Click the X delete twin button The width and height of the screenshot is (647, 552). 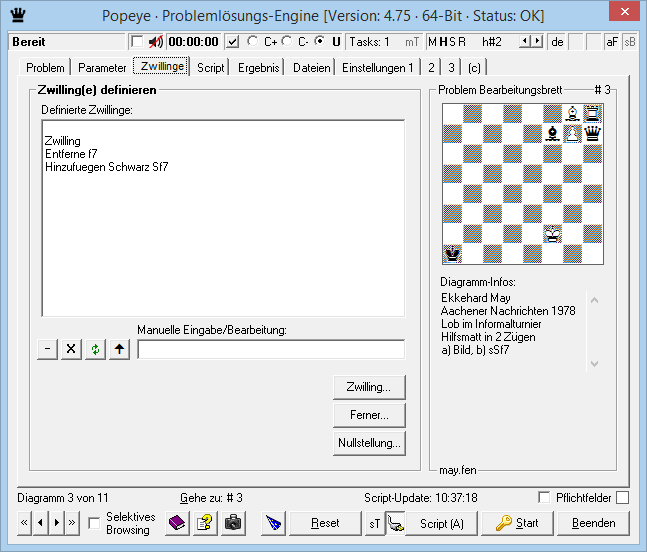[x=71, y=349]
